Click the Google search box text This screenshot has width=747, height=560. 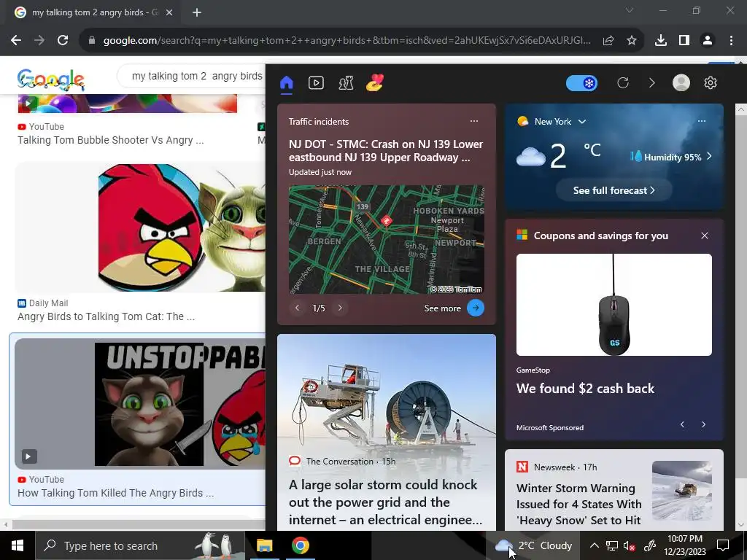[x=197, y=76]
